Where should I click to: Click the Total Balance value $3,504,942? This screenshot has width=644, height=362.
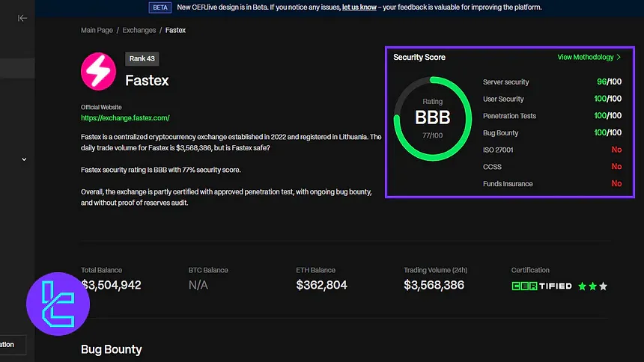point(112,285)
